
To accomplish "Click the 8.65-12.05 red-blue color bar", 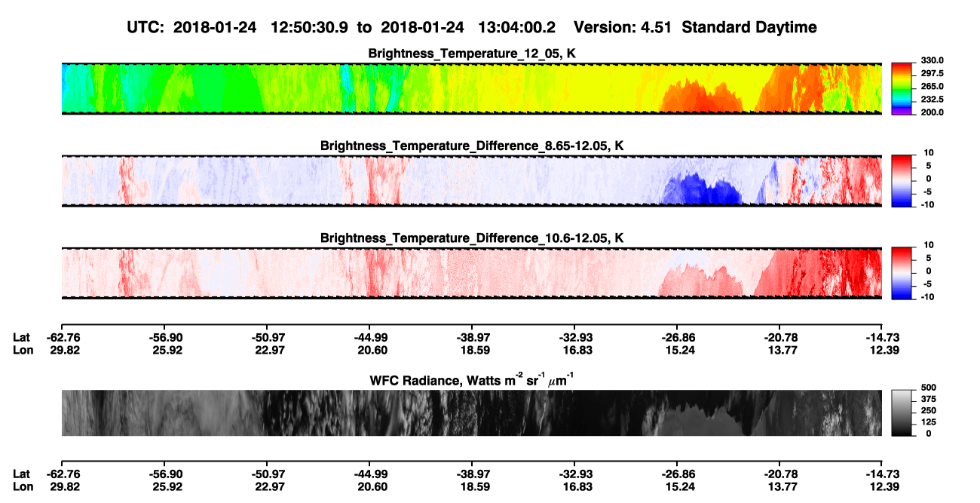I will [x=902, y=180].
